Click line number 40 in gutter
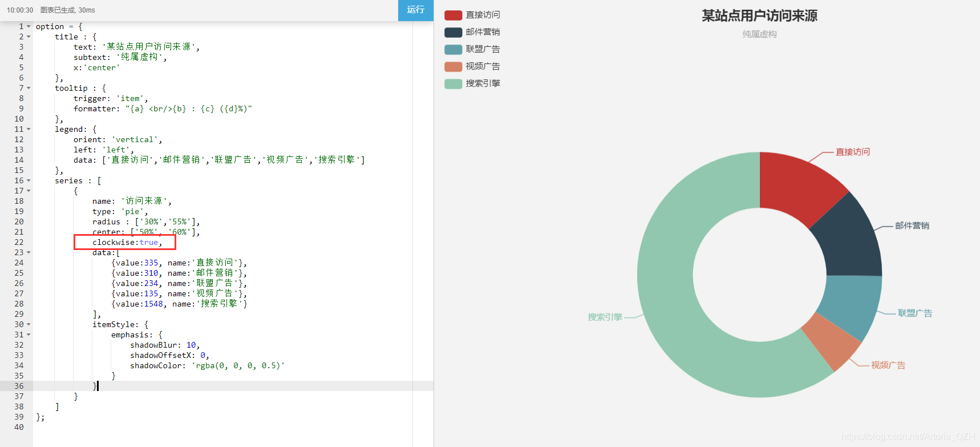This screenshot has width=980, height=447. click(19, 427)
